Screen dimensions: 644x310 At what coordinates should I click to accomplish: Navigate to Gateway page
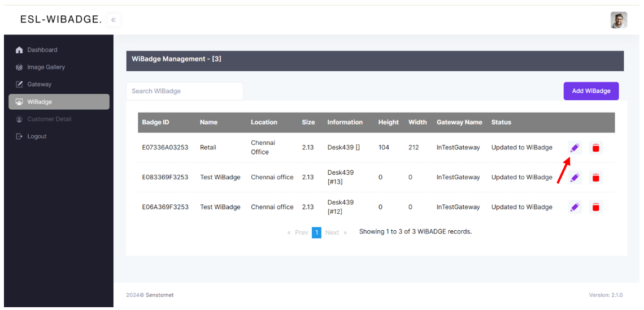(x=39, y=84)
